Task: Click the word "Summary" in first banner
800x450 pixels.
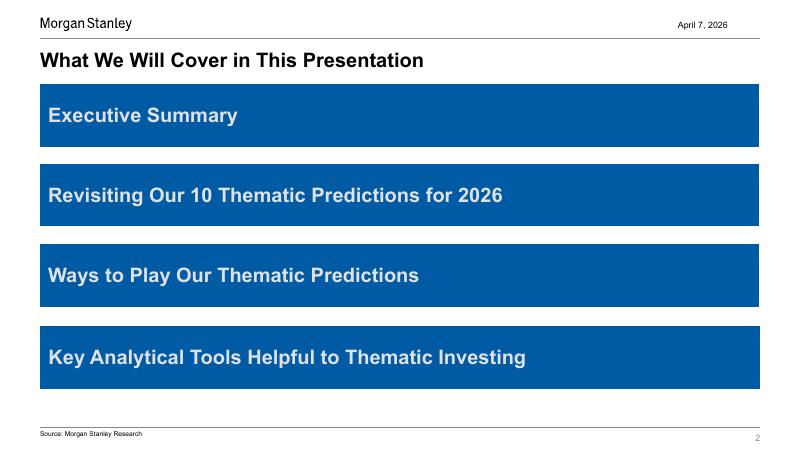Action: 192,115
